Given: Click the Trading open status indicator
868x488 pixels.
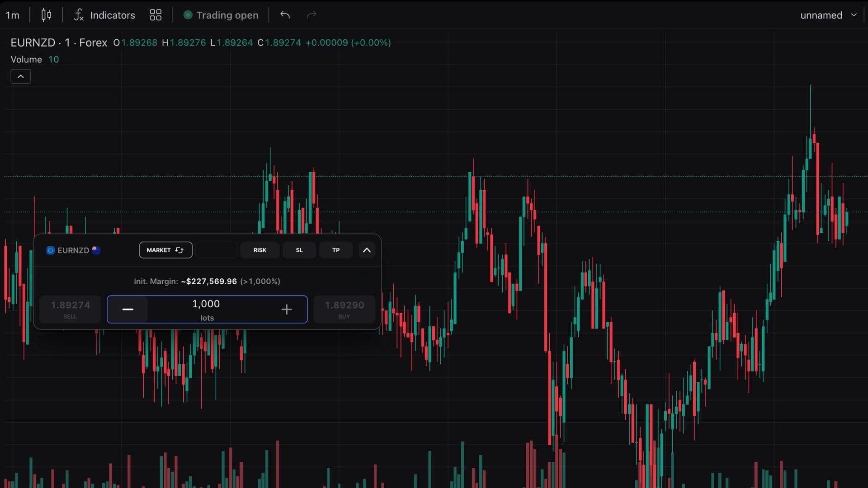Looking at the screenshot, I should click(221, 15).
